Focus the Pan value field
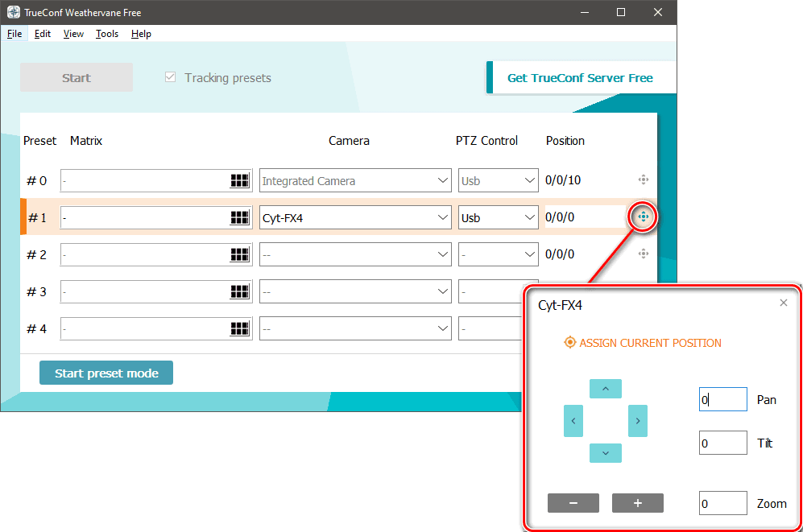This screenshot has height=532, width=803. 722,399
